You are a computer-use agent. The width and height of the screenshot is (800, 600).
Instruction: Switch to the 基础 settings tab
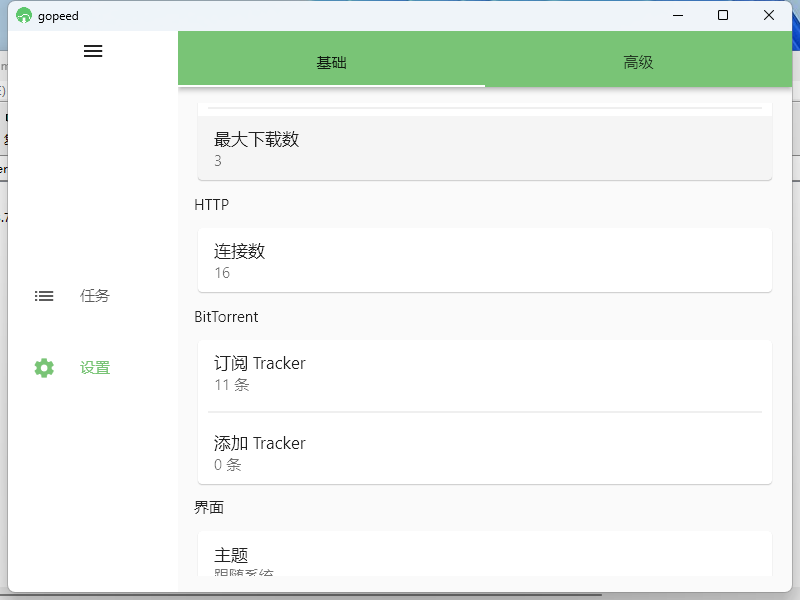[x=331, y=61]
